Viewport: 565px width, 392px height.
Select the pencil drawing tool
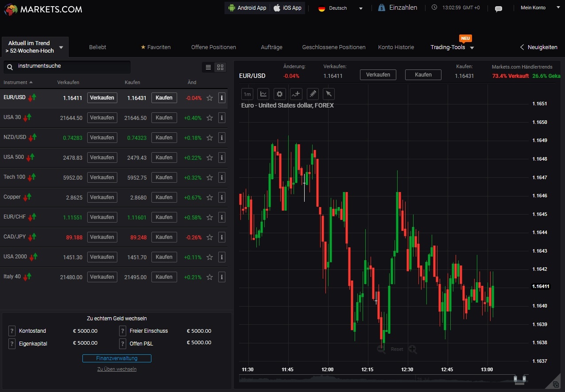(313, 94)
